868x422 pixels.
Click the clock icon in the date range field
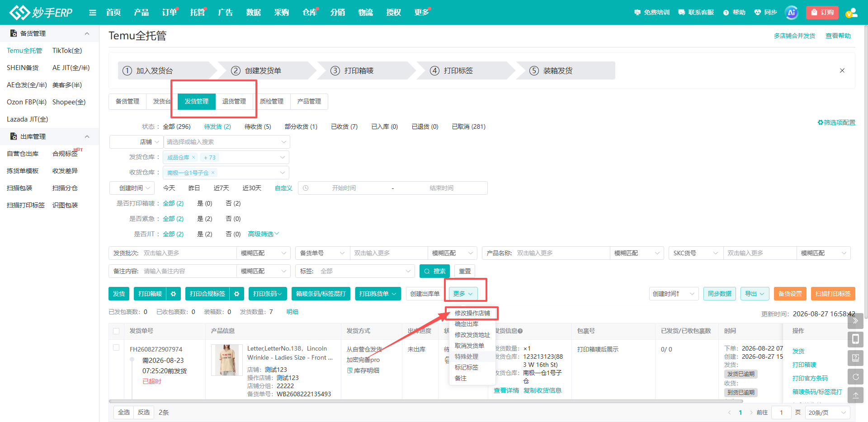(x=306, y=188)
